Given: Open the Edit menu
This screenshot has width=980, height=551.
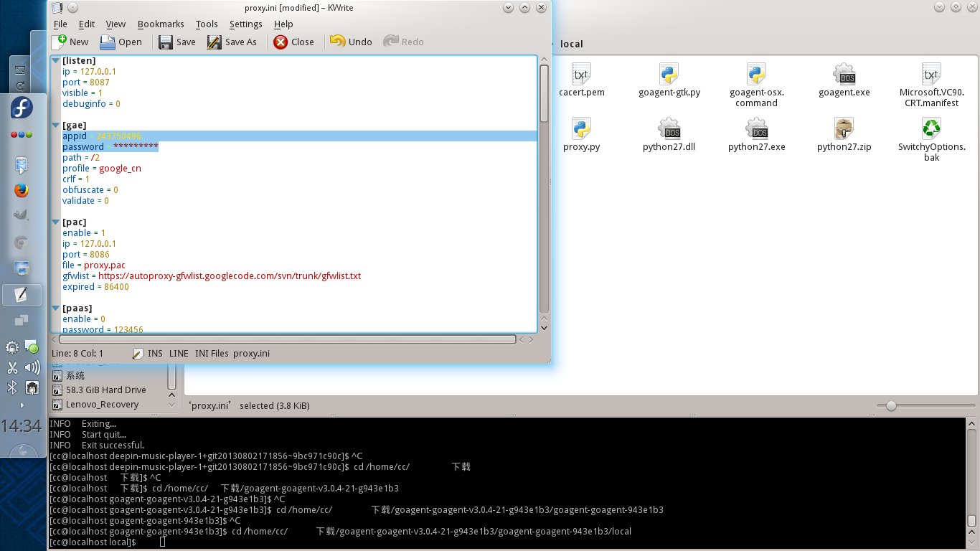Looking at the screenshot, I should 87,24.
